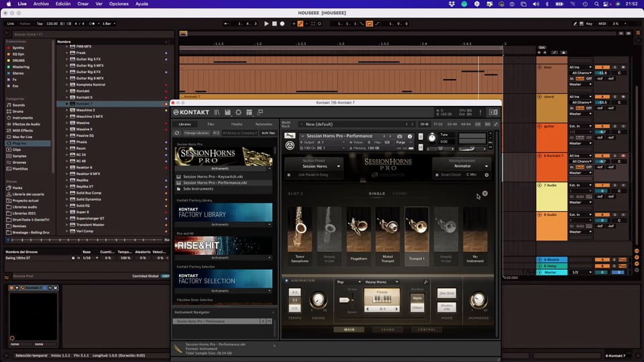The height and width of the screenshot is (362, 644).
Task: Click the instrument wrench edit icon
Action: click(x=290, y=136)
